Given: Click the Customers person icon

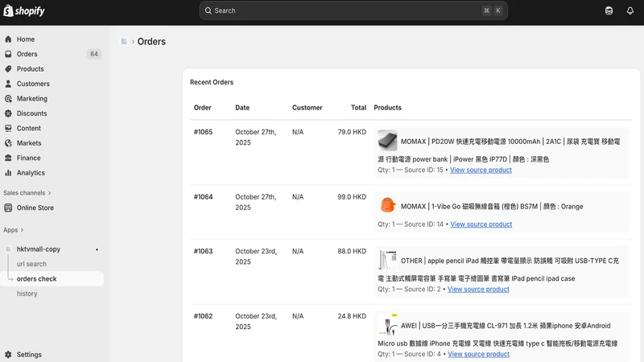Looking at the screenshot, I should click(x=8, y=84).
